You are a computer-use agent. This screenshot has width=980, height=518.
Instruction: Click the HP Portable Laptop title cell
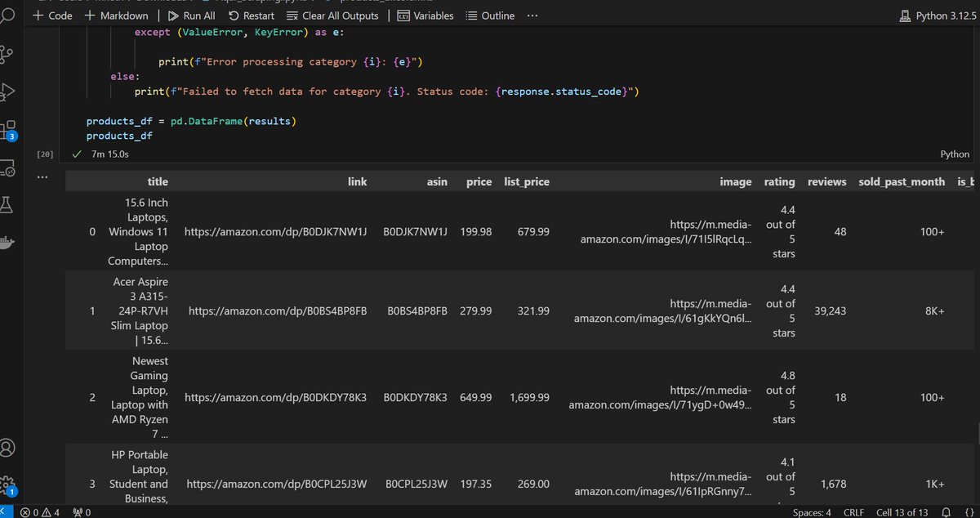(139, 477)
